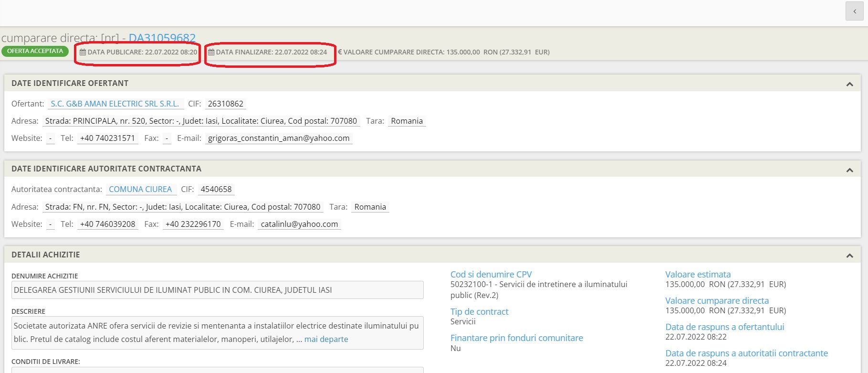Image resolution: width=868 pixels, height=373 pixels.
Task: Open the COMUNA CIUREA authority link
Action: (x=140, y=189)
